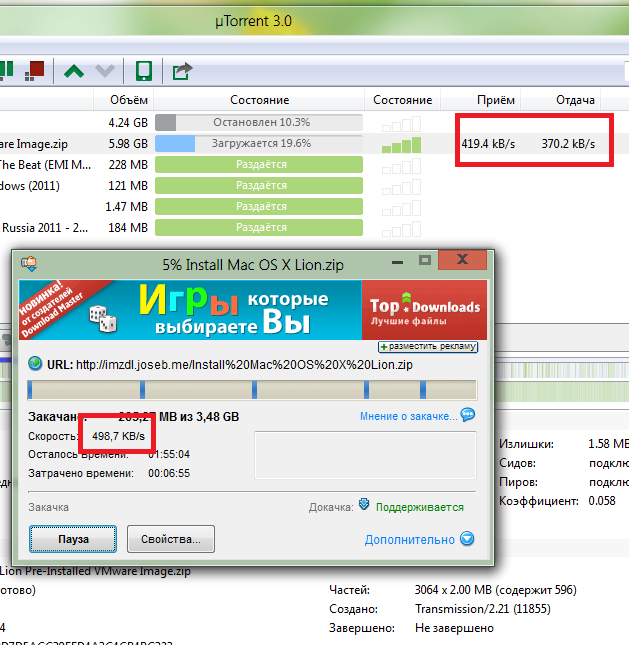Click signal bars of the Остановлен torrent

pos(402,124)
